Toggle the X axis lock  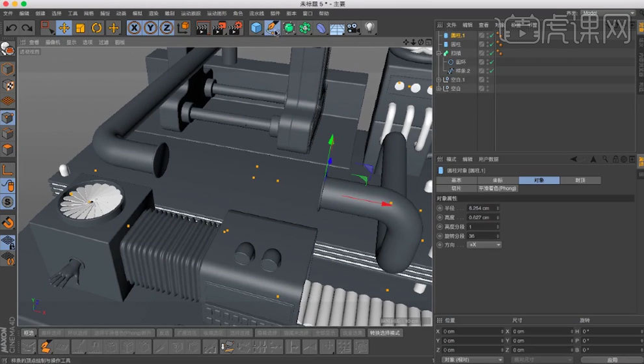click(134, 27)
